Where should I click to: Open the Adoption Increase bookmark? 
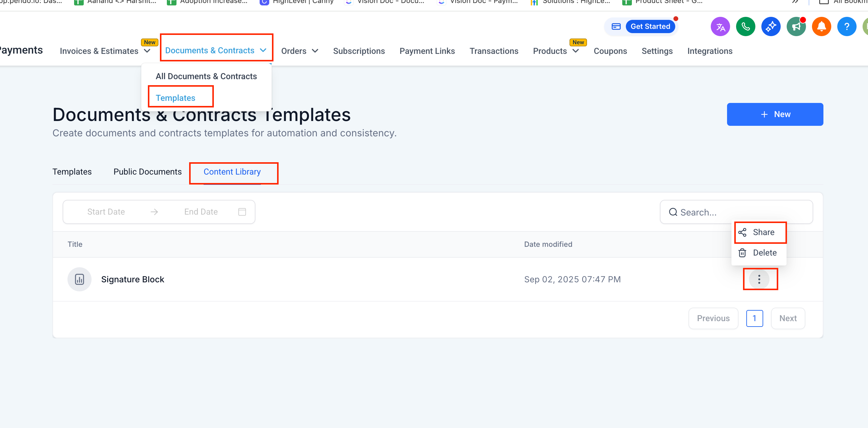[207, 2]
